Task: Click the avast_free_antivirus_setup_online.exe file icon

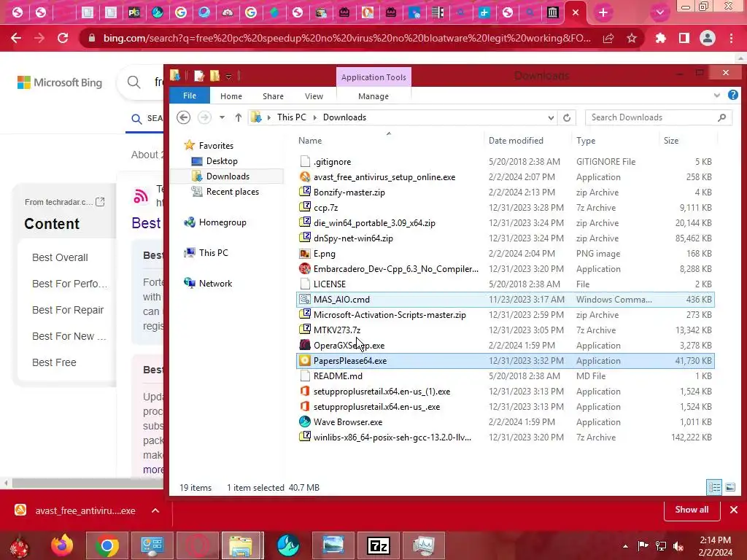Action: (x=305, y=176)
